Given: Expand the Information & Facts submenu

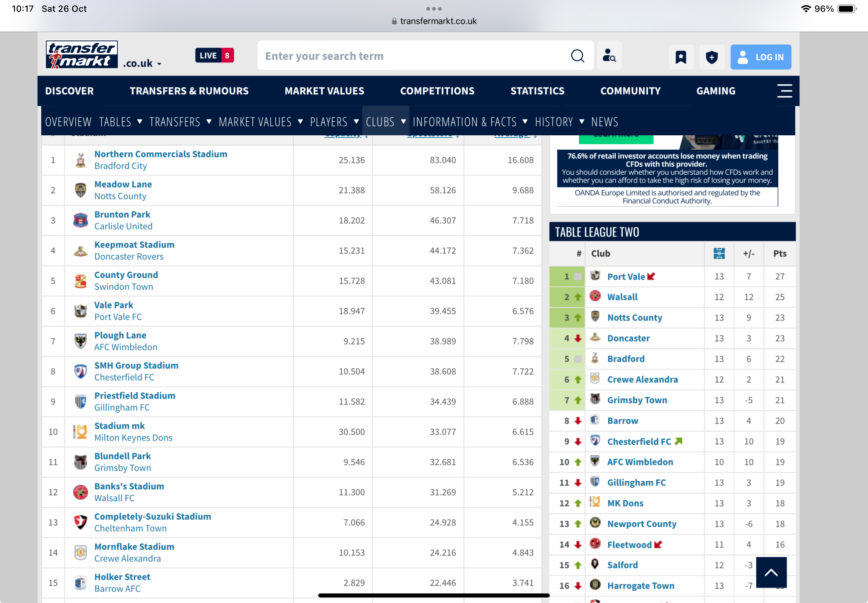Looking at the screenshot, I should (x=525, y=122).
